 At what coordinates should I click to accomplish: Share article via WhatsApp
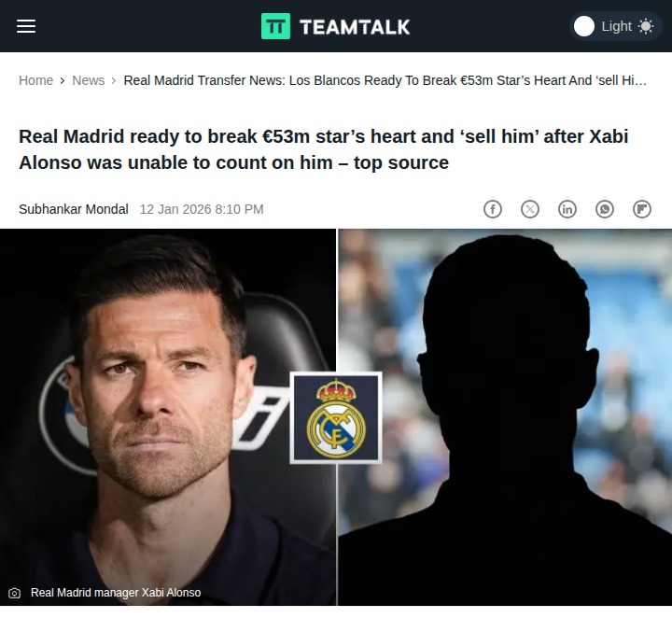point(604,209)
